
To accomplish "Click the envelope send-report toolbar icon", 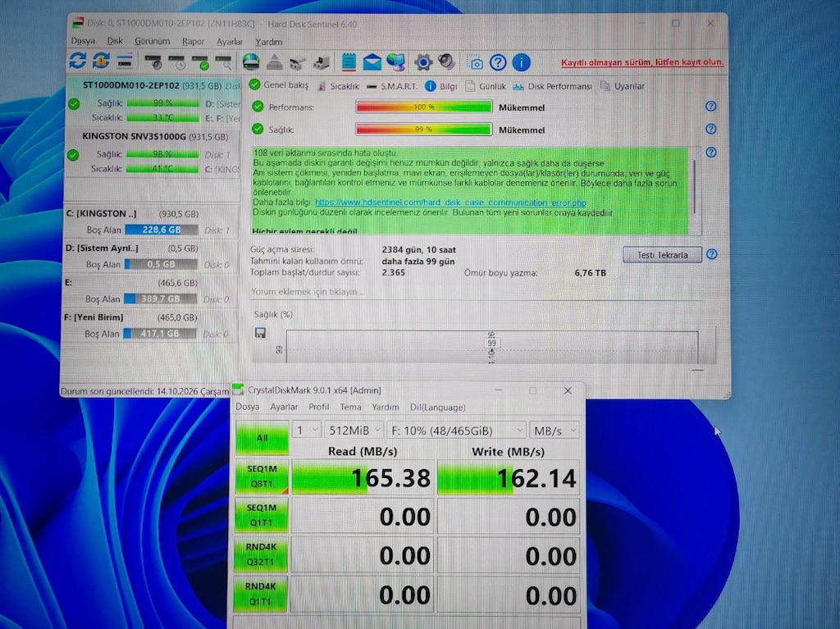I will (372, 62).
